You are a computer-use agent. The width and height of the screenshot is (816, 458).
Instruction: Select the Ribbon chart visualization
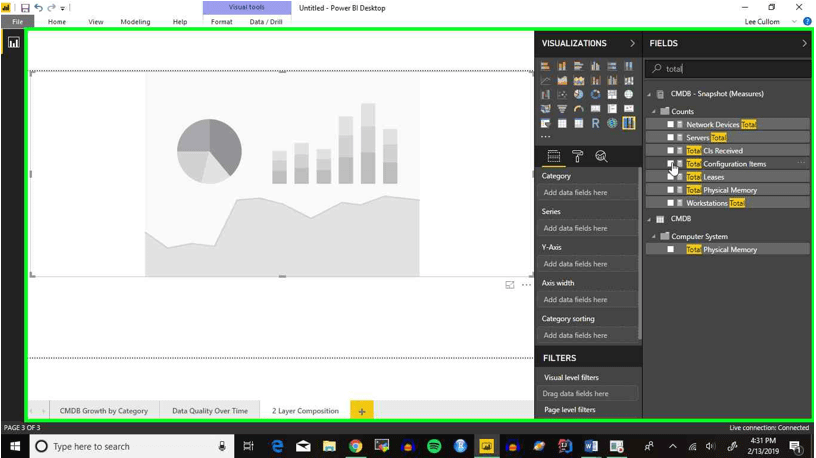coord(629,80)
